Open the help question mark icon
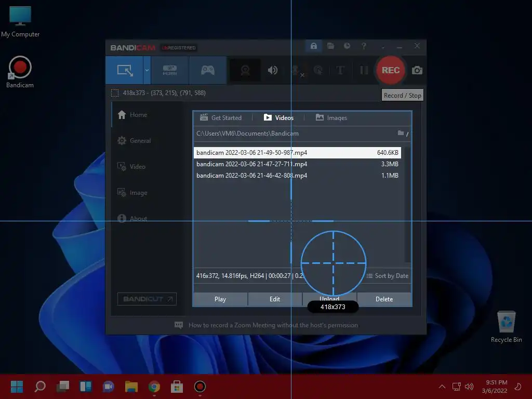The image size is (532, 399). point(364,46)
